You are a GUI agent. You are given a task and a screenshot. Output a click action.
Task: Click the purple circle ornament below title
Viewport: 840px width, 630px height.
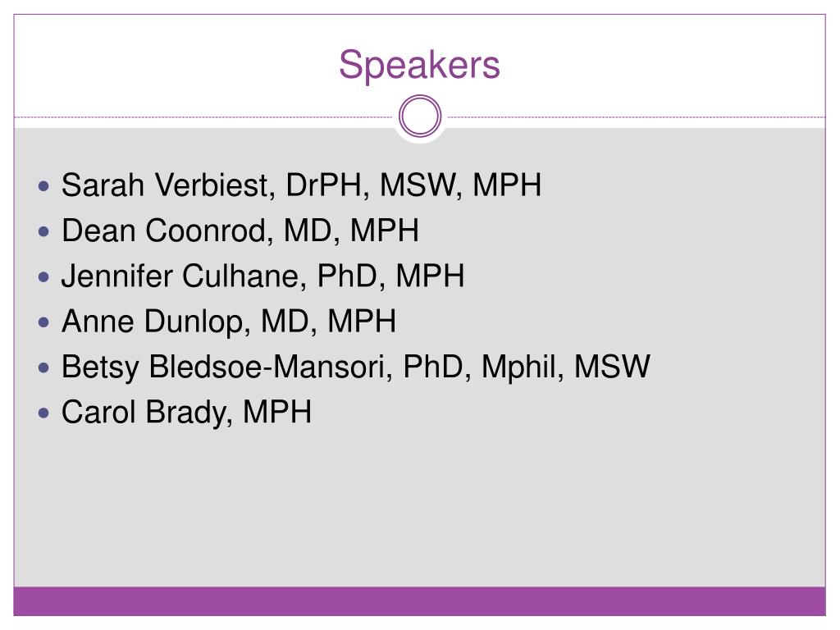tap(420, 116)
